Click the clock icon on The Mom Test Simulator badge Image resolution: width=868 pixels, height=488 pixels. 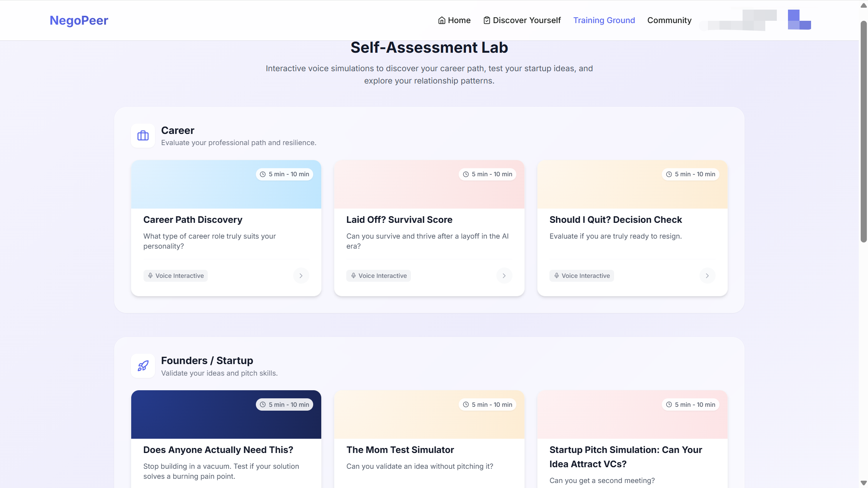466,404
